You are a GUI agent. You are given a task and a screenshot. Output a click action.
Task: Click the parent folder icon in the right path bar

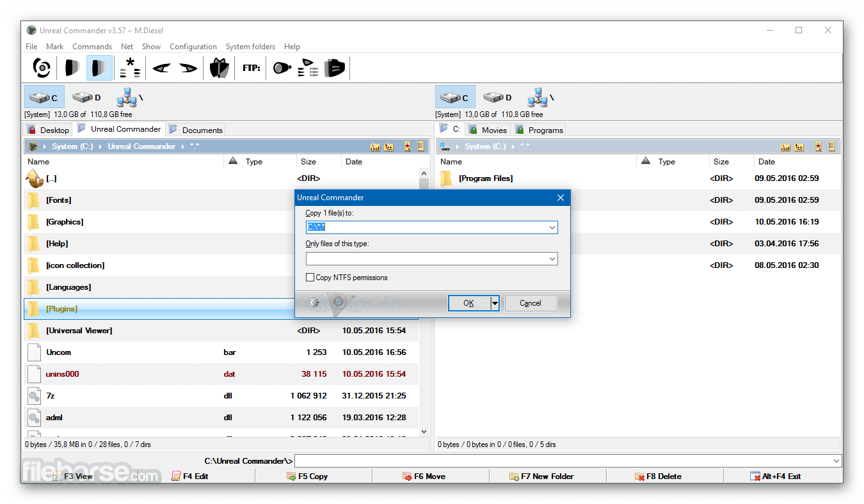coord(799,146)
